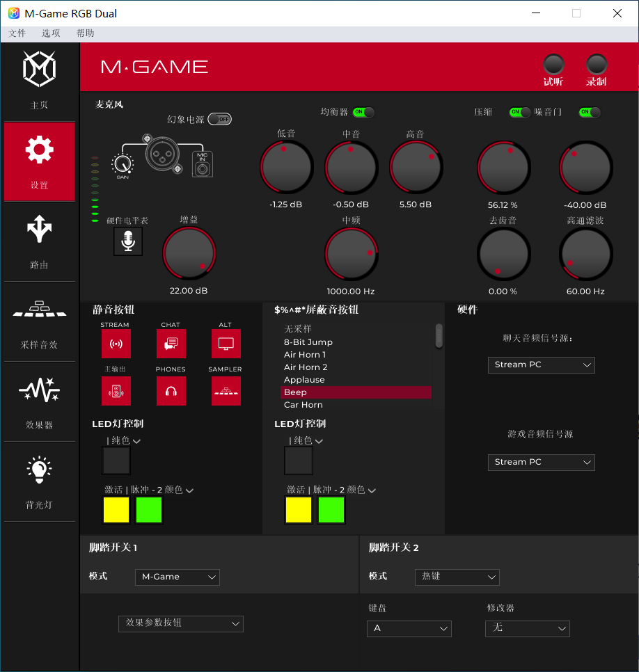Open the 文件 menu

pyautogui.click(x=17, y=33)
